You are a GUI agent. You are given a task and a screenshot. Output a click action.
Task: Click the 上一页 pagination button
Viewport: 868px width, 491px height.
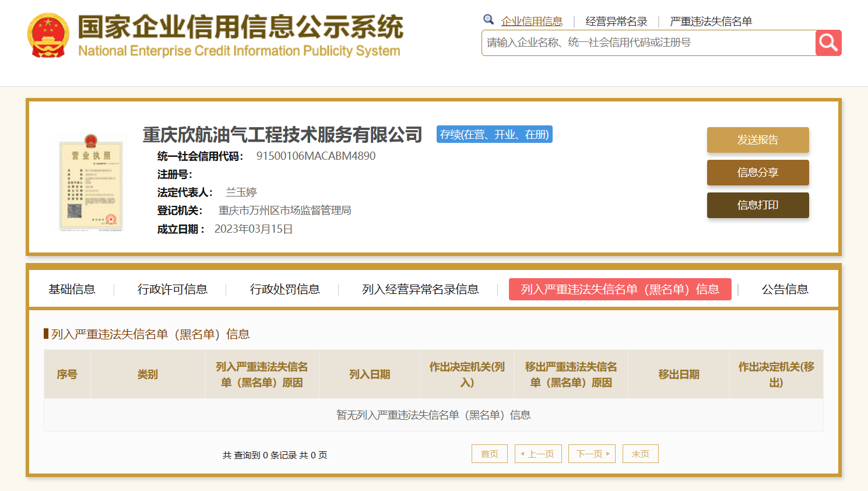click(x=538, y=454)
